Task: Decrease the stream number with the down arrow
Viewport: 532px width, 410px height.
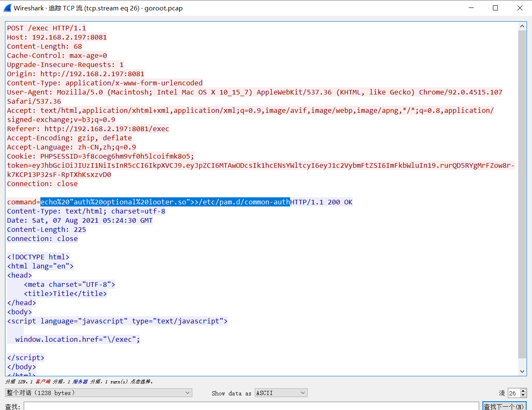Action: tap(523, 395)
